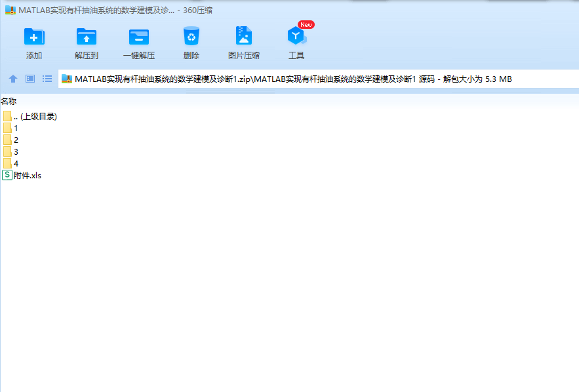
Task: Click the 删除 (Delete) trash icon
Action: (191, 36)
